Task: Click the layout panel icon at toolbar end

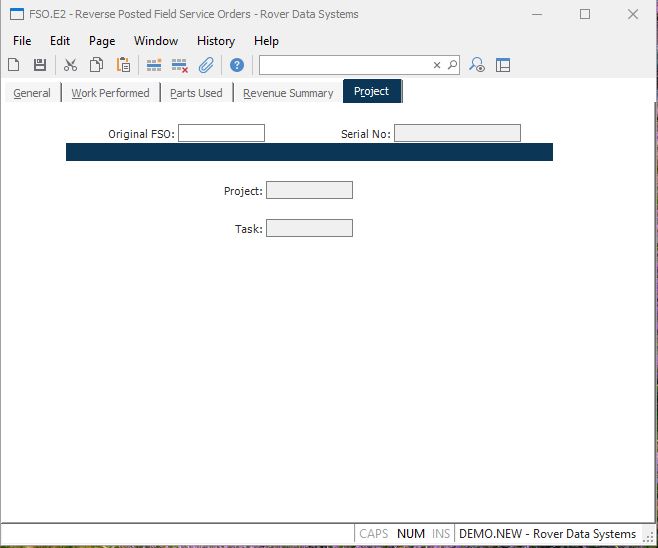Action: (x=503, y=65)
